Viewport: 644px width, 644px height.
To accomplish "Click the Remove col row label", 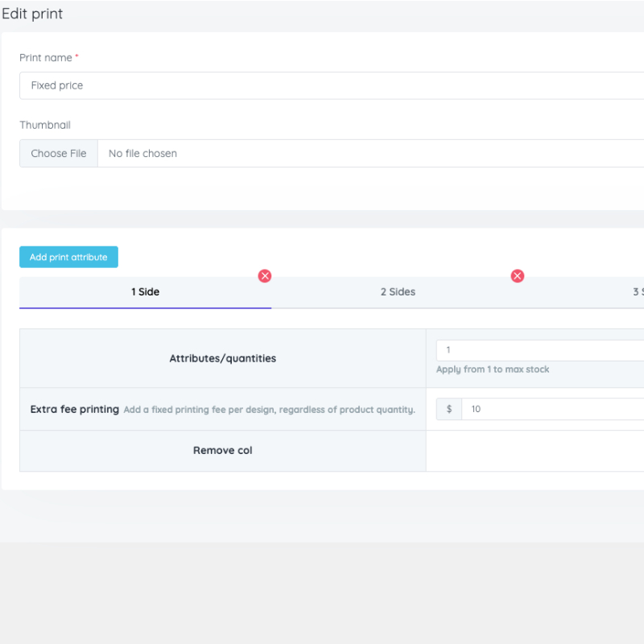I will [x=222, y=451].
